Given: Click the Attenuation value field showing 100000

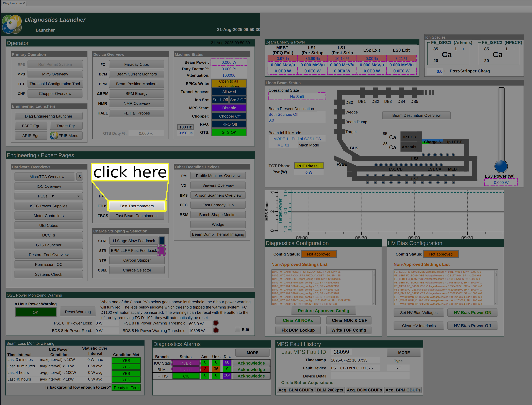Looking at the screenshot, I should [229, 75].
